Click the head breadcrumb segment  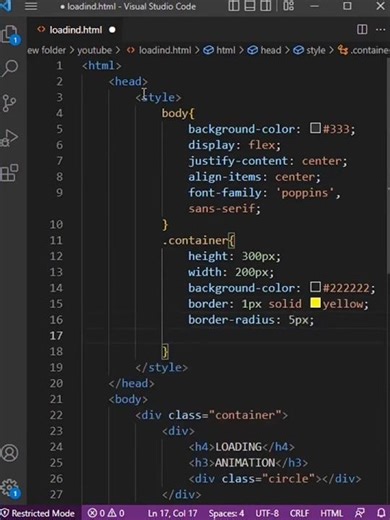(x=265, y=50)
